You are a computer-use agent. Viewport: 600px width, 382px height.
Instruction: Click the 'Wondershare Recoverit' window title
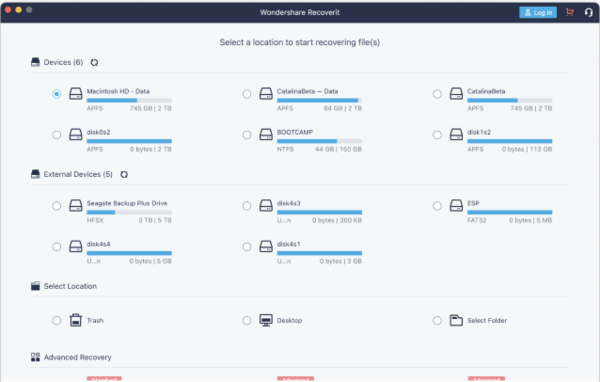[x=300, y=12]
